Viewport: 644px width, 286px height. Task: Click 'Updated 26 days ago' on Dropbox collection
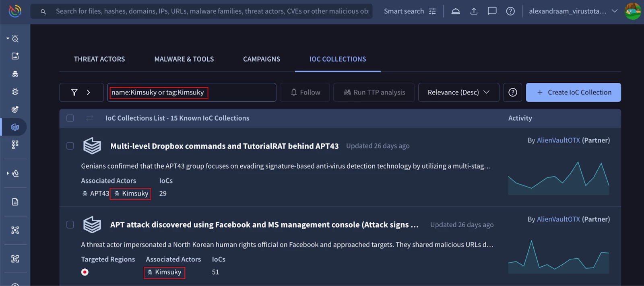pyautogui.click(x=378, y=146)
